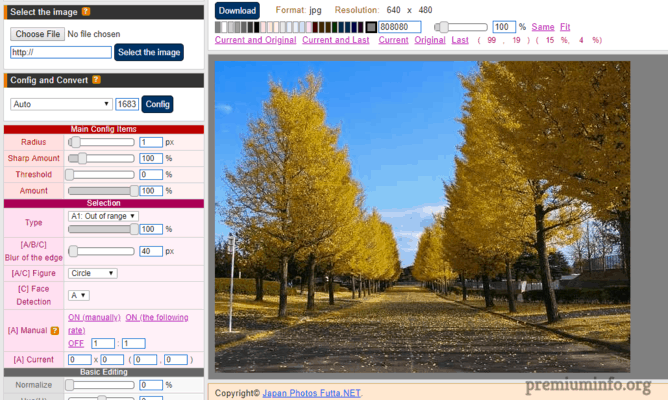
Task: Select the white background color swatch
Action: [224, 27]
